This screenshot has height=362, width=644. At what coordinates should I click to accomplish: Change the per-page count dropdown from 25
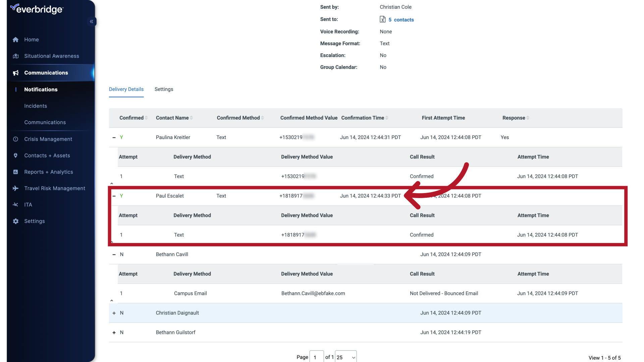pyautogui.click(x=346, y=357)
